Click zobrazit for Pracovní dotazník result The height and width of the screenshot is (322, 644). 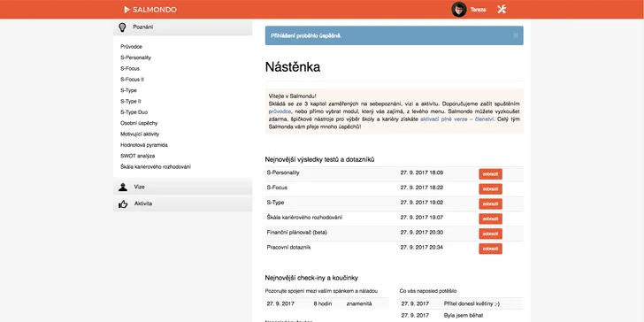pyautogui.click(x=490, y=249)
